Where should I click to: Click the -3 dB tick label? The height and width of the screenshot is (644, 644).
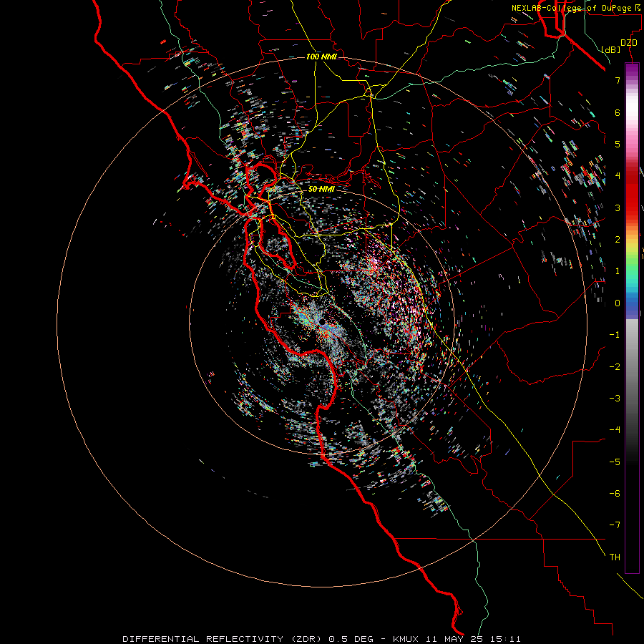pos(615,399)
